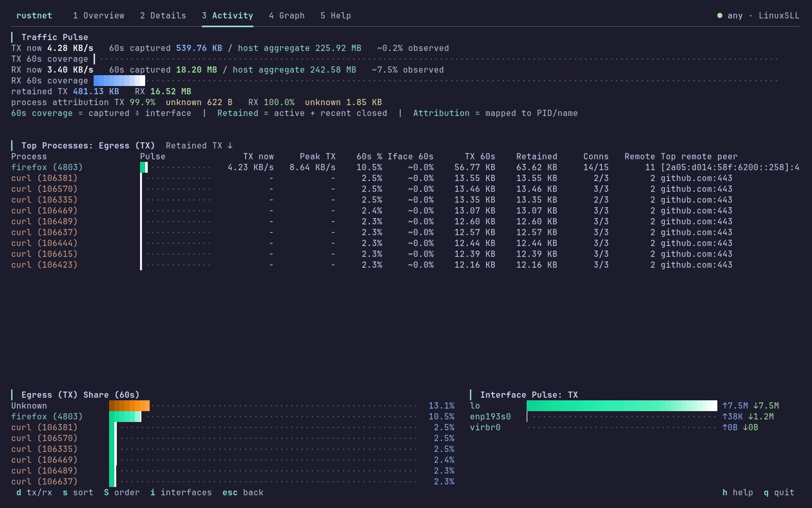Select curl (106637) in Top Processes
Image resolution: width=812 pixels, height=508 pixels.
[405, 233]
